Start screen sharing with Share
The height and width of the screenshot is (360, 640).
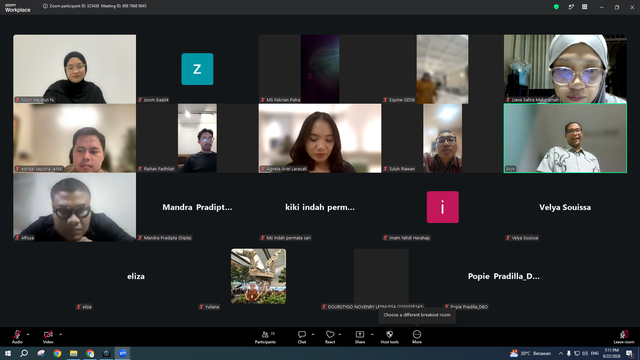(360, 337)
